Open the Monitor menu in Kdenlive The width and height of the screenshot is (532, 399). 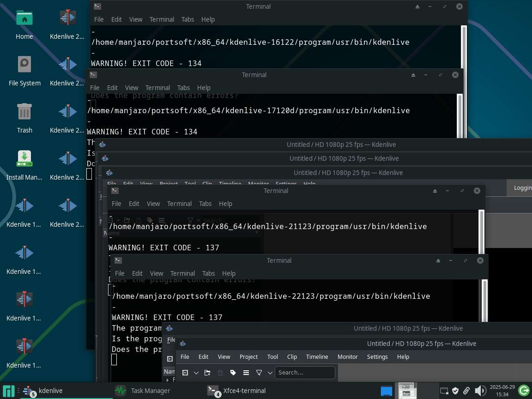pyautogui.click(x=348, y=357)
